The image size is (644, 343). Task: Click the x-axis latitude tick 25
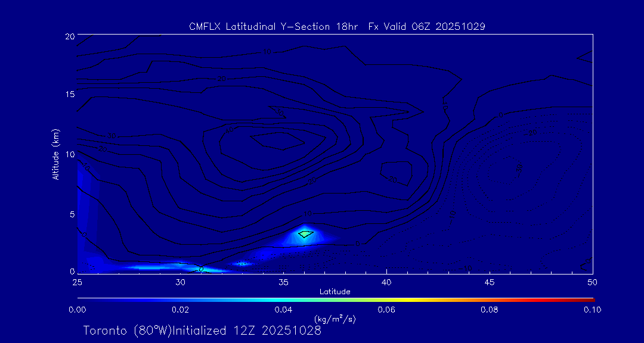click(x=77, y=282)
